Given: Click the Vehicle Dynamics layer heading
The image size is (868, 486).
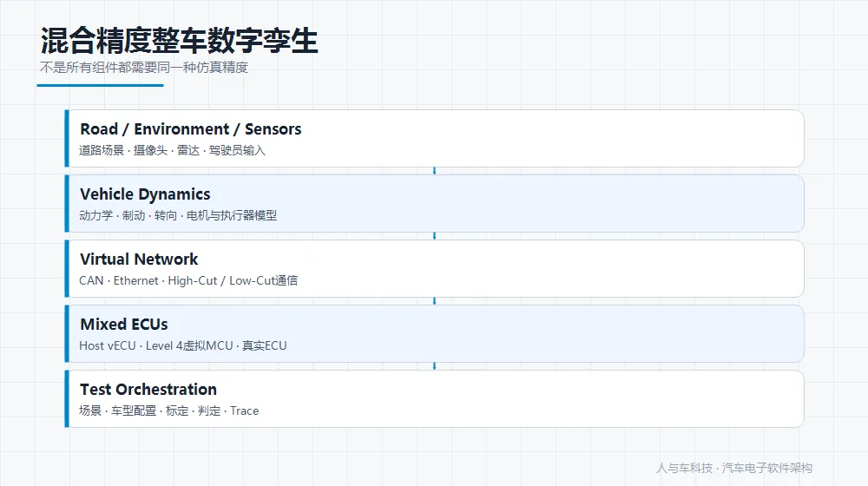Looking at the screenshot, I should pyautogui.click(x=145, y=194).
